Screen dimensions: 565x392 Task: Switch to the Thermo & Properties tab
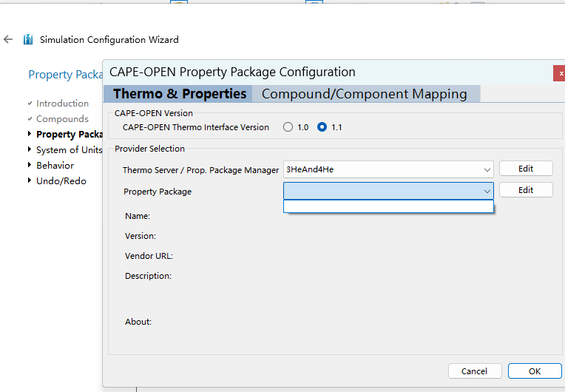click(x=180, y=94)
